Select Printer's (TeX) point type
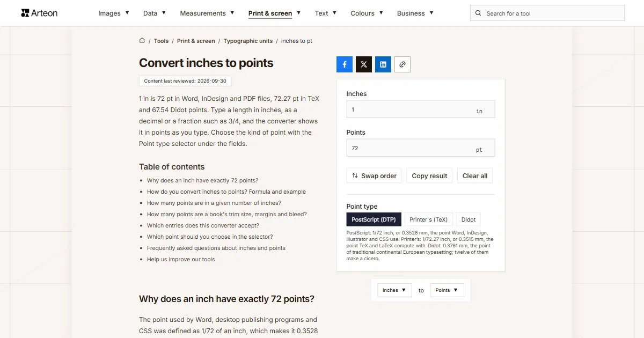The image size is (644, 338). (x=428, y=219)
